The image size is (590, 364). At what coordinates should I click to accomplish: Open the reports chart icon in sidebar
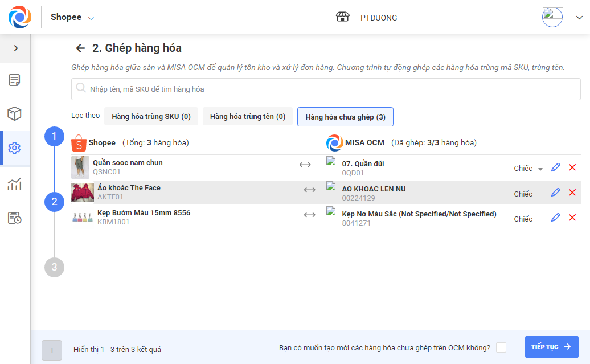pos(15,183)
